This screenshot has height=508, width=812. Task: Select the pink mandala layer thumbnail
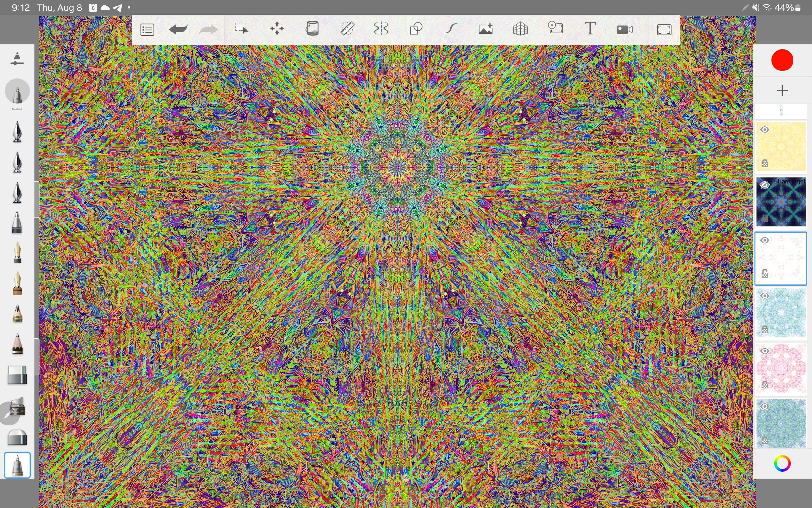click(781, 369)
